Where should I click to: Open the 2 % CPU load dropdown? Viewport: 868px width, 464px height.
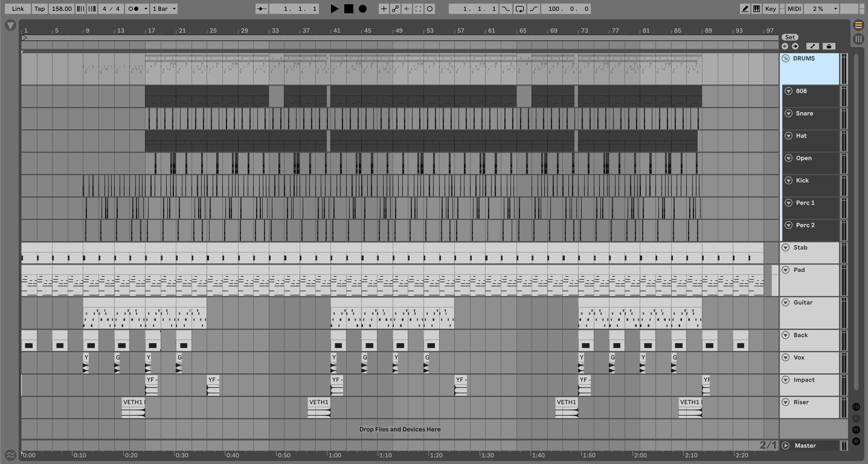pyautogui.click(x=821, y=9)
